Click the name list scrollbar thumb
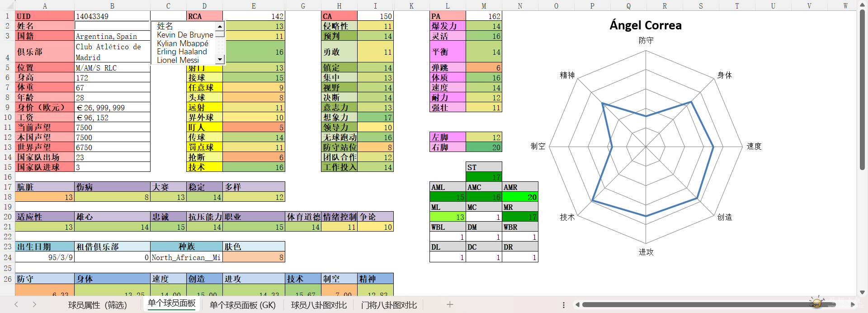Screen dimensions: 868x313 tap(220, 33)
